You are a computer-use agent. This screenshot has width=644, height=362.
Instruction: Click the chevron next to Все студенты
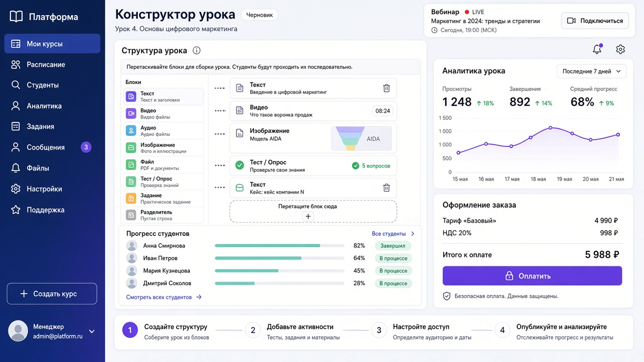click(x=413, y=234)
